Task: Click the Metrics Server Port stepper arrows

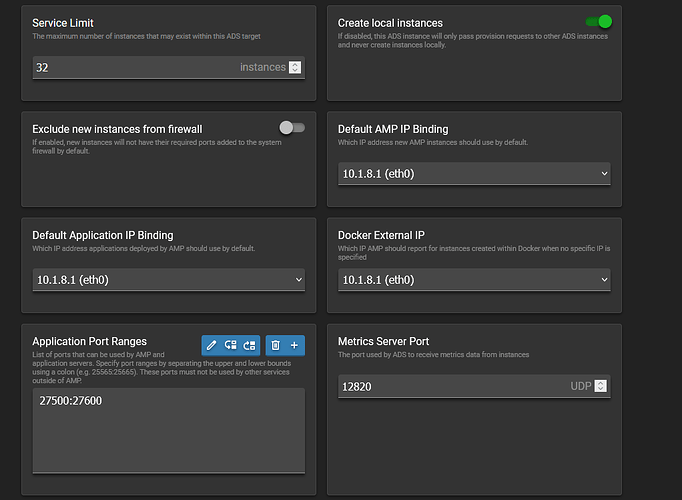Action: coord(600,386)
